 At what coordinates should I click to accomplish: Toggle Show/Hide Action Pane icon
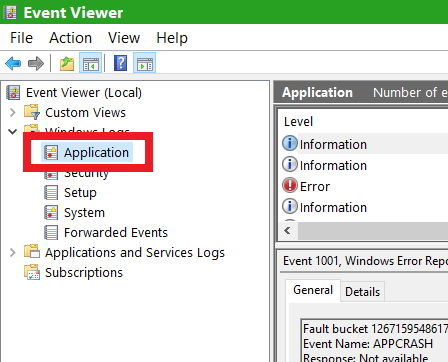144,63
